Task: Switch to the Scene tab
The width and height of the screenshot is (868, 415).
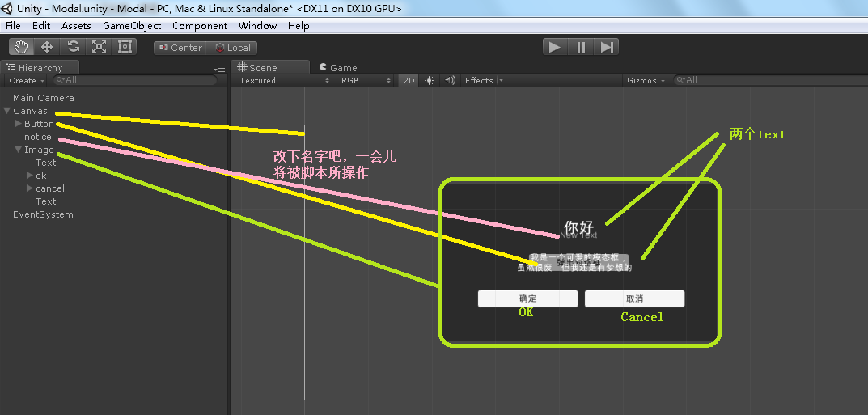Action: pyautogui.click(x=270, y=67)
